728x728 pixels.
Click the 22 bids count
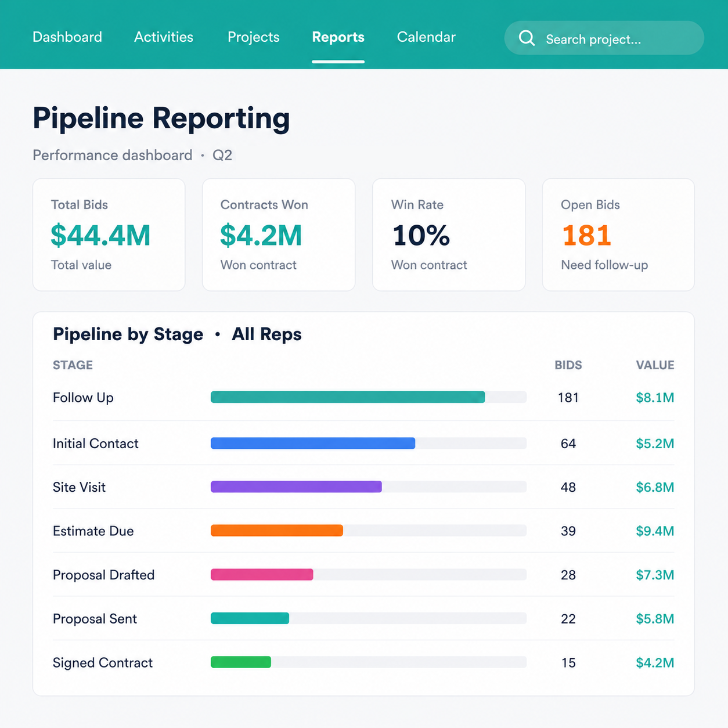[x=568, y=619]
